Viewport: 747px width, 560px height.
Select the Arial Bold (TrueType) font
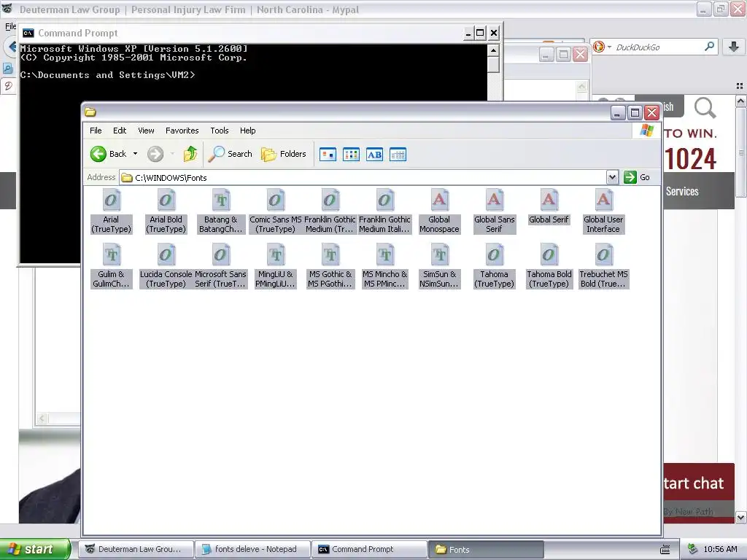(x=166, y=211)
